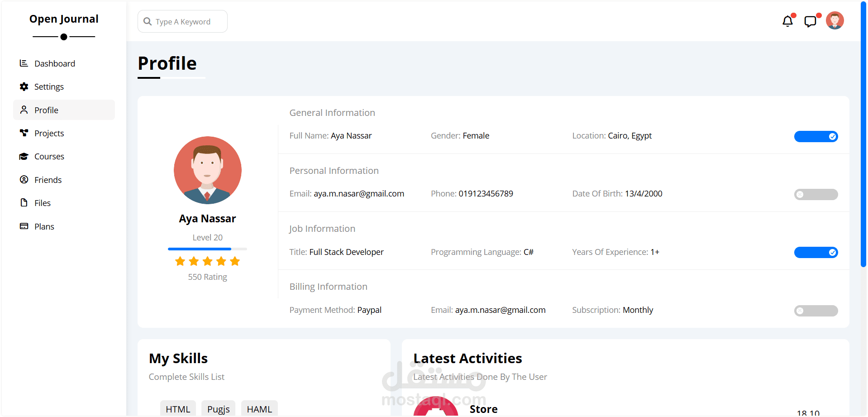This screenshot has height=417, width=868.
Task: Click the Full Name value Aya Nassar
Action: click(x=351, y=136)
